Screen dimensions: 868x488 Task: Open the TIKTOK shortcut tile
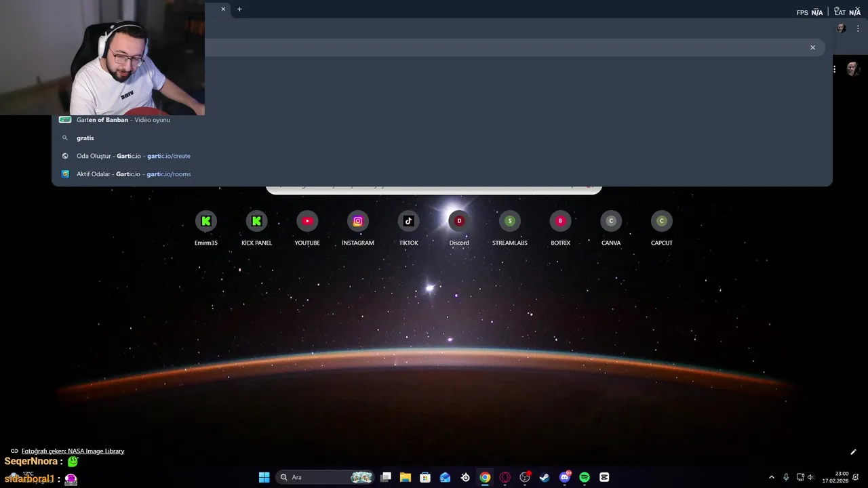408,228
